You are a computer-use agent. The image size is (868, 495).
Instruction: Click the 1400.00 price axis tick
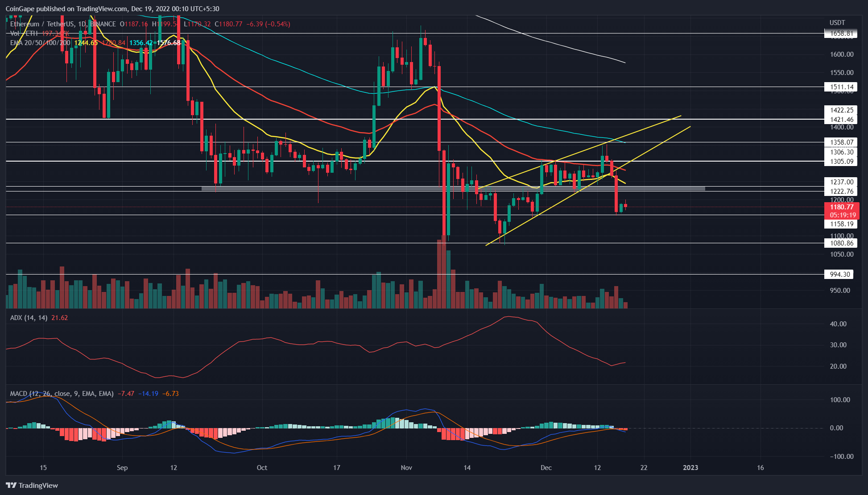pyautogui.click(x=842, y=127)
